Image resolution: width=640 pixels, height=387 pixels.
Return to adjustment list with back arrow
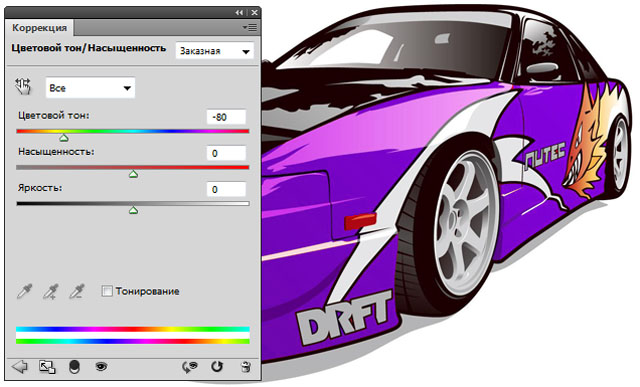20,367
